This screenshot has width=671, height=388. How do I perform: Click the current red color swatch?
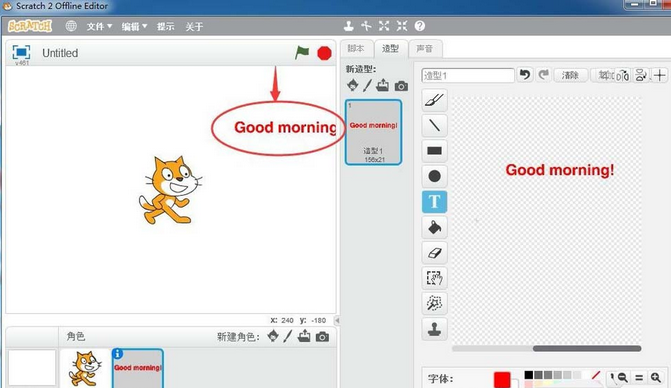point(502,379)
